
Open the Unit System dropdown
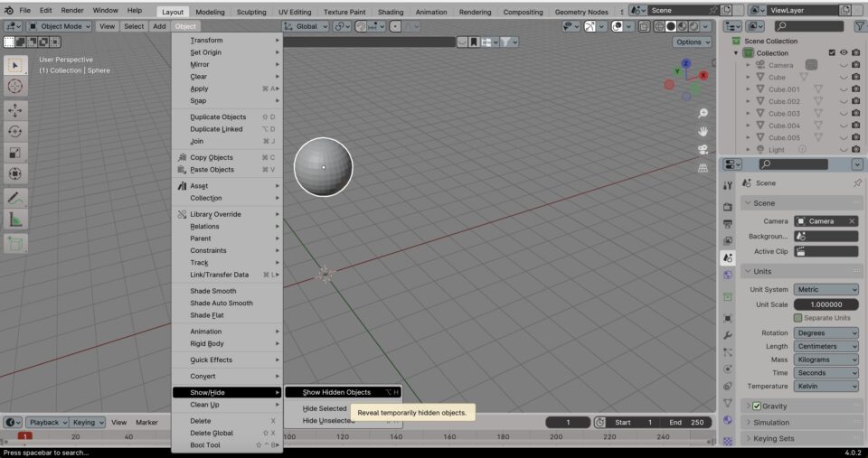click(826, 290)
